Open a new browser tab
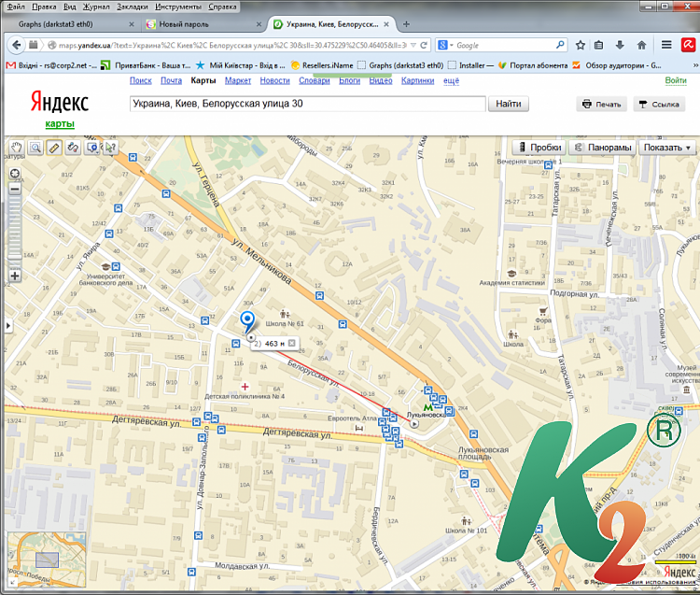Screen dimensions: 700x595 [x=406, y=24]
